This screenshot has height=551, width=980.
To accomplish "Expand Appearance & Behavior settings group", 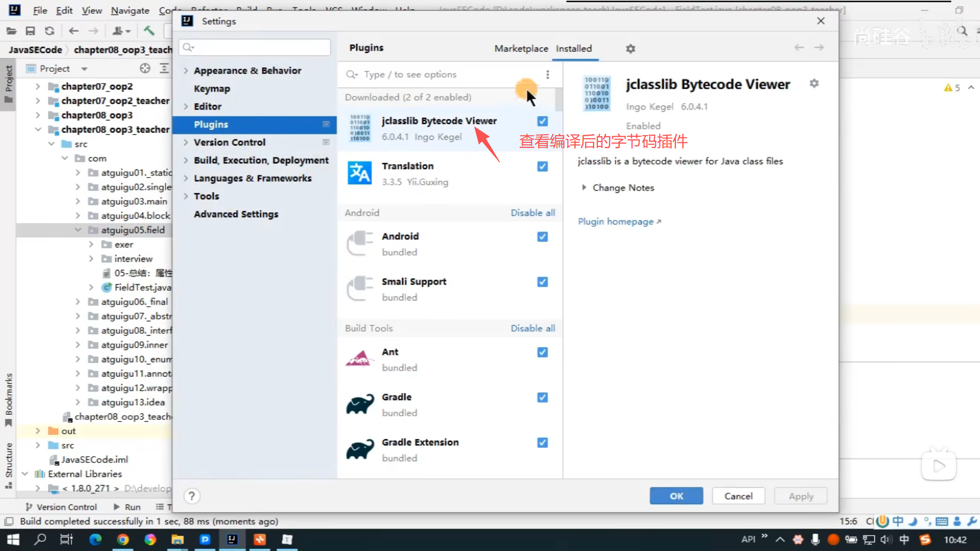I will [x=186, y=70].
